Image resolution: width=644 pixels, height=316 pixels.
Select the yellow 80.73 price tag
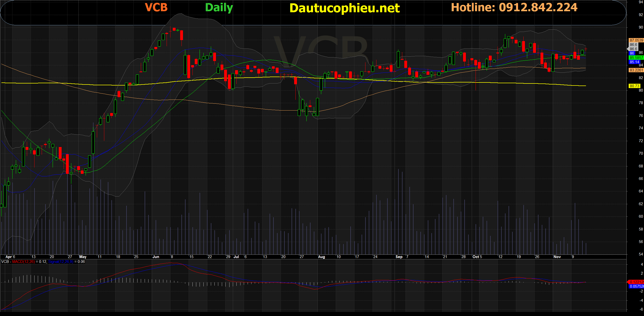pos(634,86)
